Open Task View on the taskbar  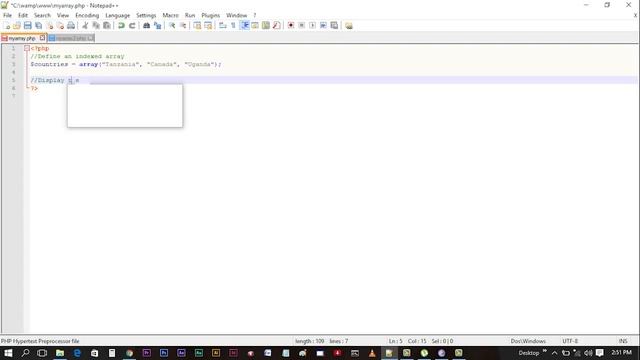click(42, 353)
